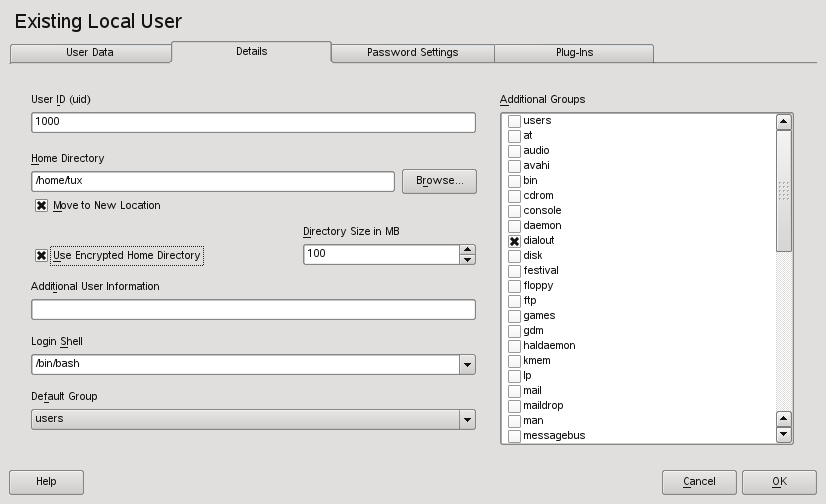Check the floppy group checkbox
The width and height of the screenshot is (826, 504).
[x=514, y=286]
